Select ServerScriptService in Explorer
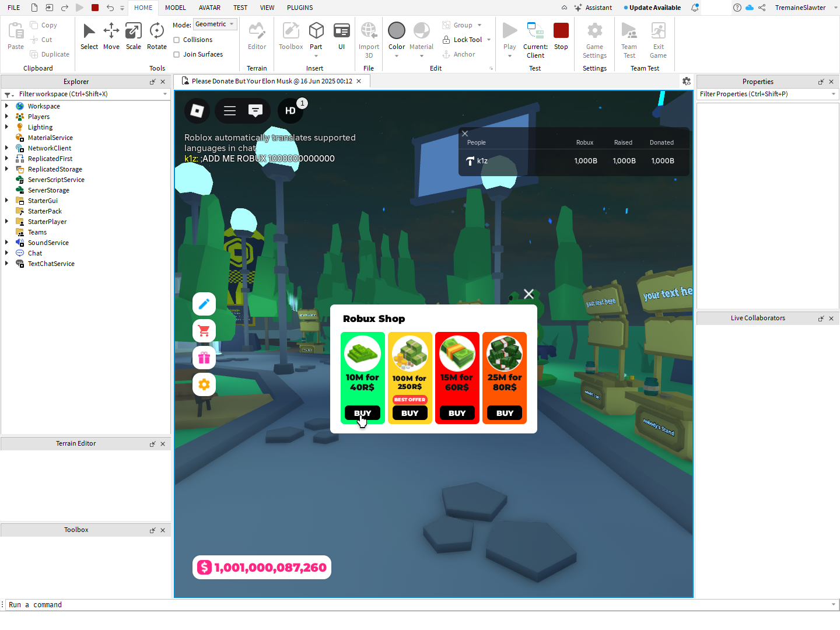 tap(56, 180)
